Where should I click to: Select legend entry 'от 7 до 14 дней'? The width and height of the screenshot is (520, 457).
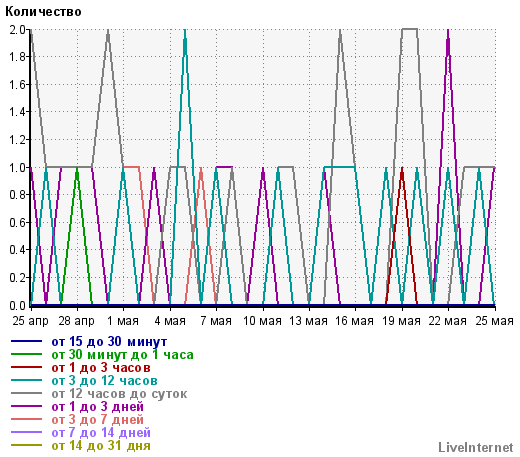tap(101, 433)
